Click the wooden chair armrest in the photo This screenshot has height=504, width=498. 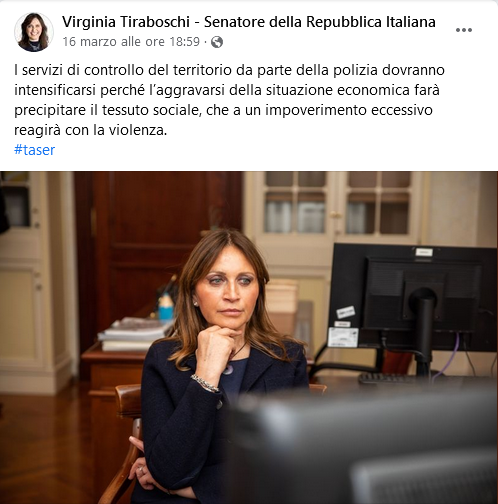point(128,401)
